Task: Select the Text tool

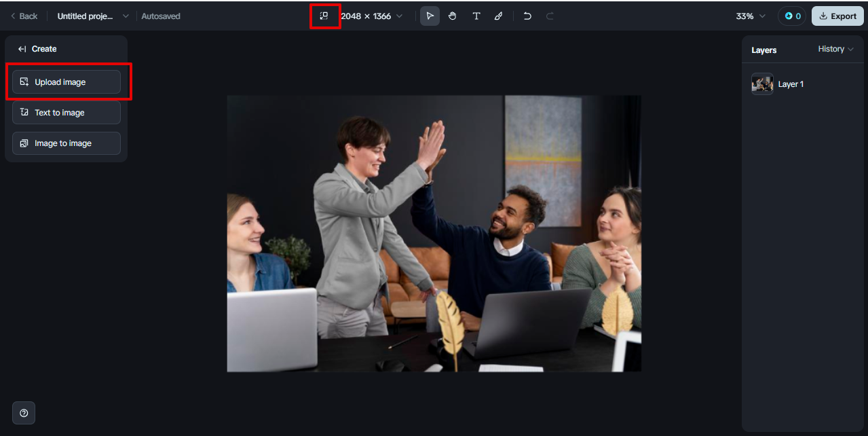Action: (x=476, y=16)
